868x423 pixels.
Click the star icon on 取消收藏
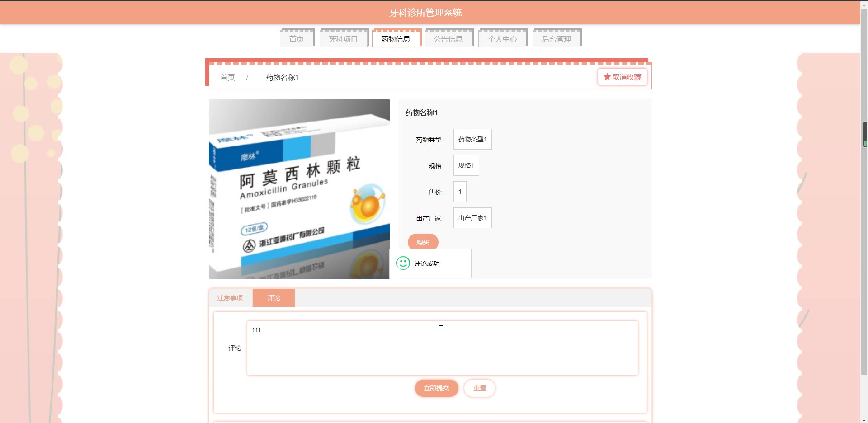point(607,77)
